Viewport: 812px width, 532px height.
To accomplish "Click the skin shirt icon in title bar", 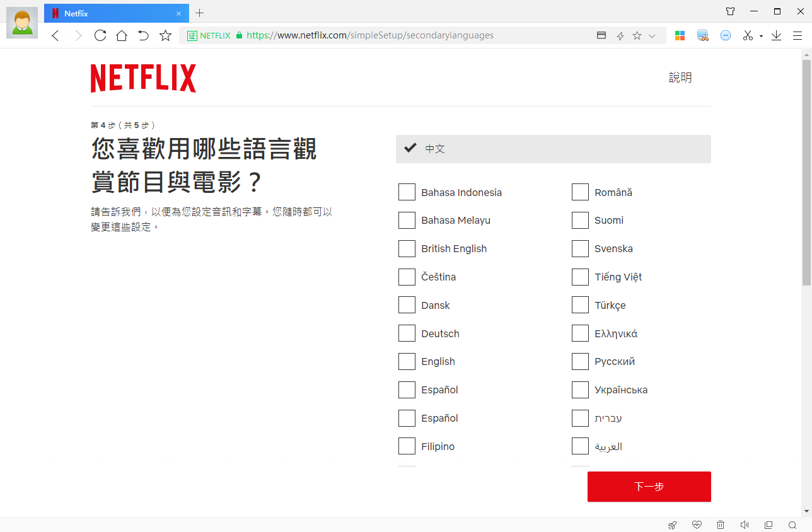I will (x=730, y=11).
